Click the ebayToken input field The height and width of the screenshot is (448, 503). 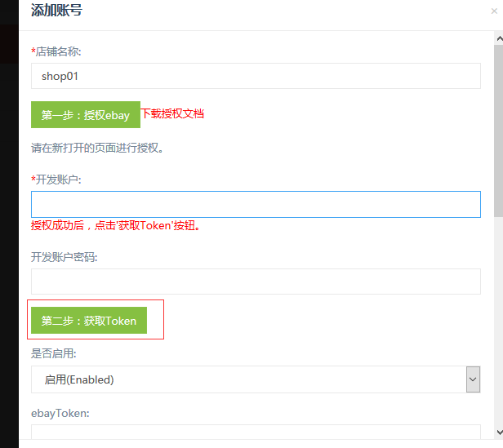(256, 432)
